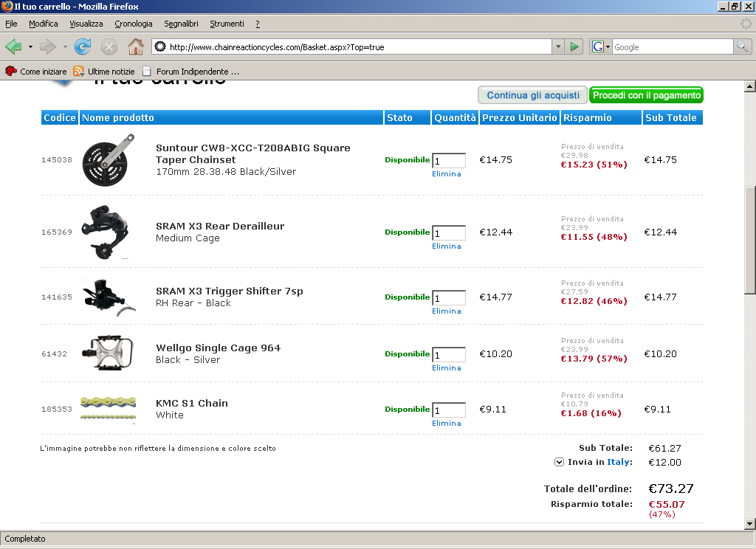Click the Stop loading icon
The height and width of the screenshot is (549, 756).
(109, 46)
